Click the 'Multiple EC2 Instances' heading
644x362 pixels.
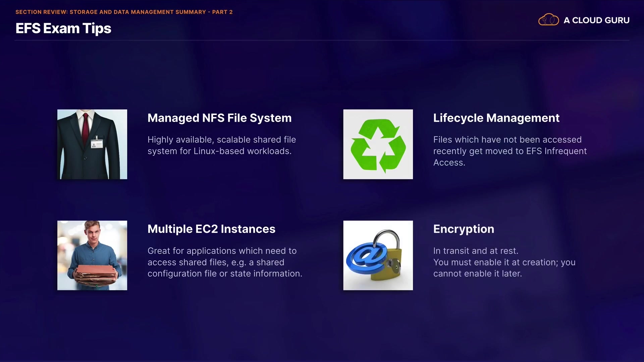tap(211, 229)
